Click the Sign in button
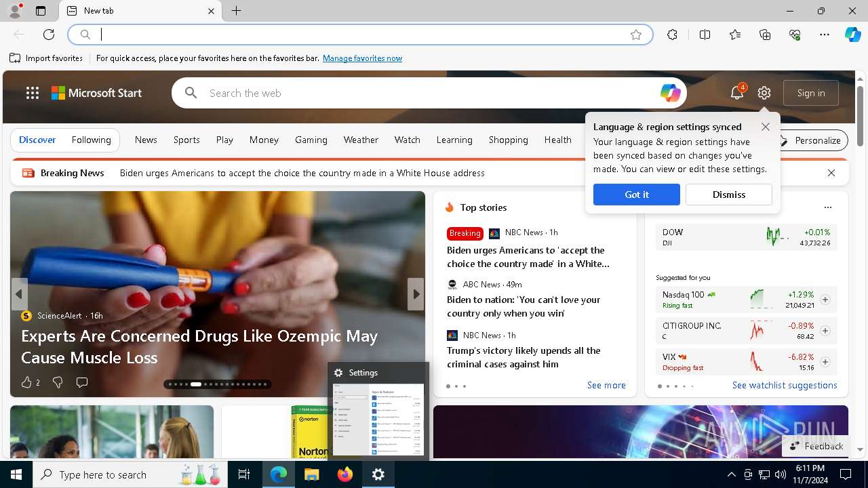Viewport: 868px width, 488px height. click(x=811, y=93)
